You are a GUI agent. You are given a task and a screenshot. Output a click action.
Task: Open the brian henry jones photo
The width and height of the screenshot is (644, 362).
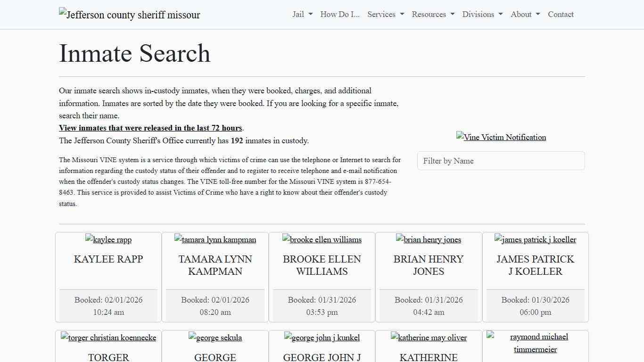(x=429, y=239)
